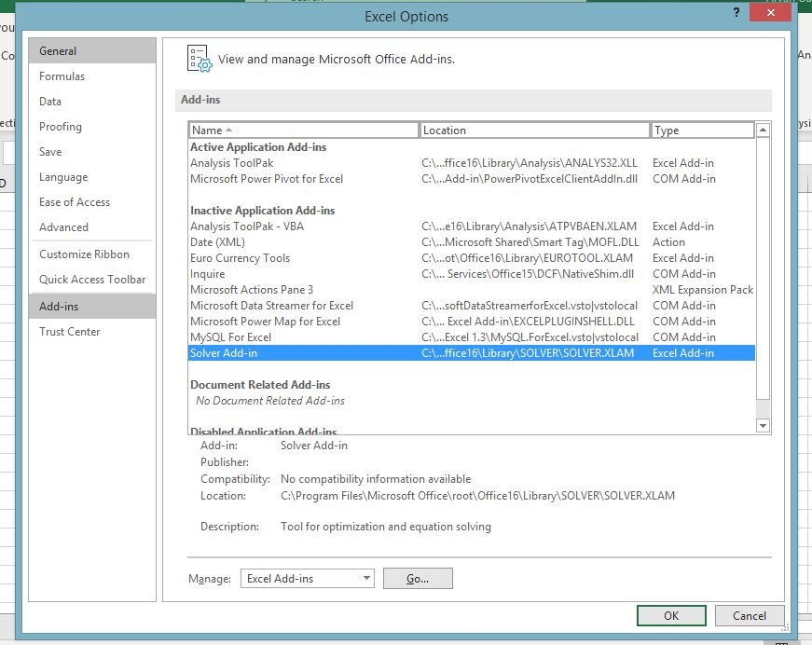The width and height of the screenshot is (812, 645).
Task: Click the Cancel button
Action: point(750,615)
